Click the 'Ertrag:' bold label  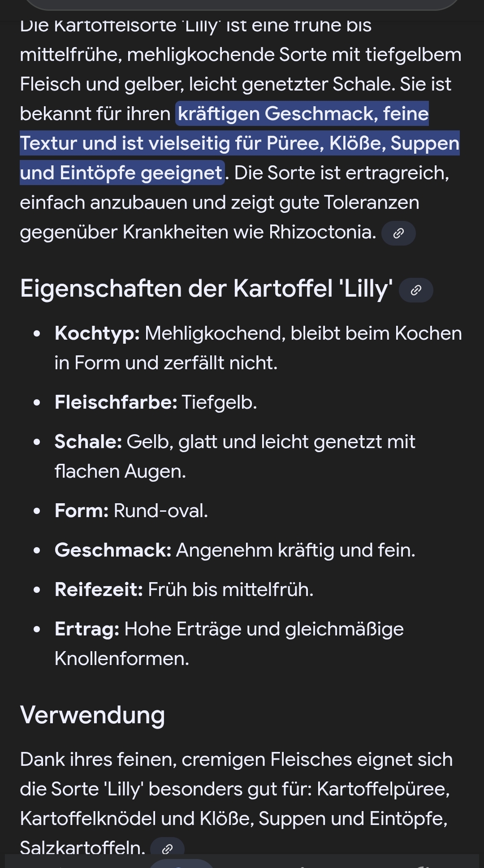pos(87,629)
